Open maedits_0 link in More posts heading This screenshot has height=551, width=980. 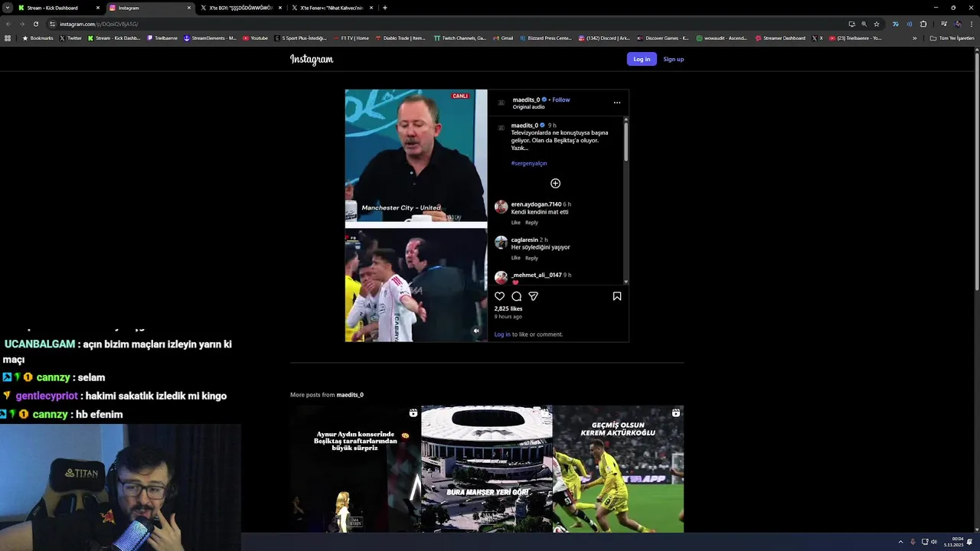tap(350, 395)
